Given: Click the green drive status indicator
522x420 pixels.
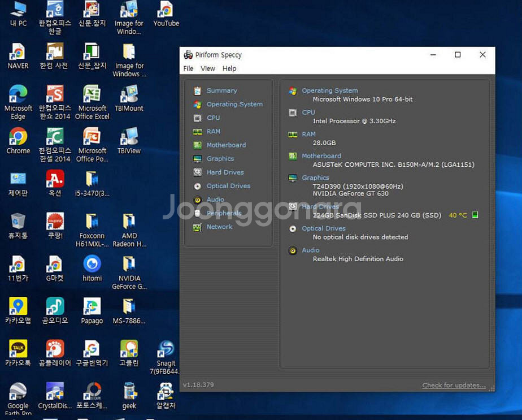Looking at the screenshot, I should coord(475,215).
